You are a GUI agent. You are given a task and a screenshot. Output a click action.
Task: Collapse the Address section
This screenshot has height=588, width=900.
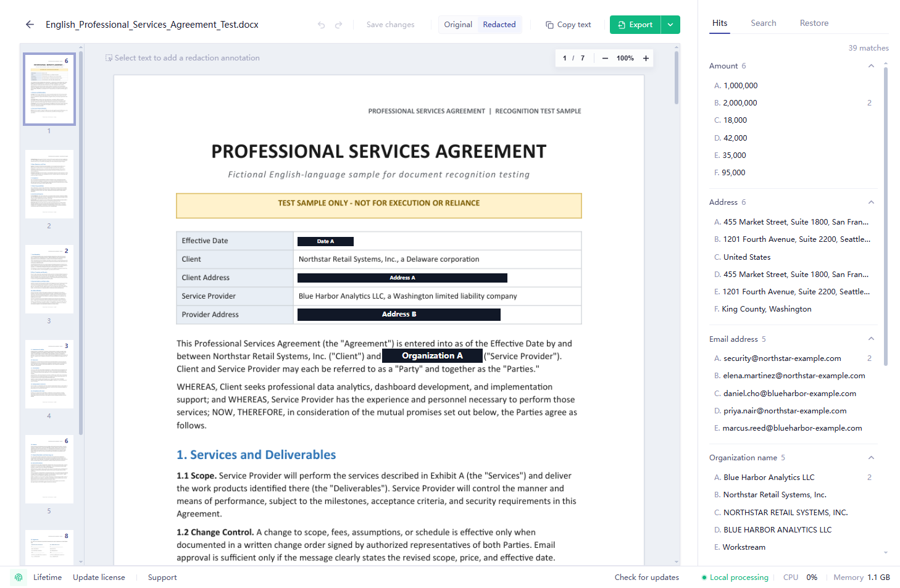tap(871, 202)
